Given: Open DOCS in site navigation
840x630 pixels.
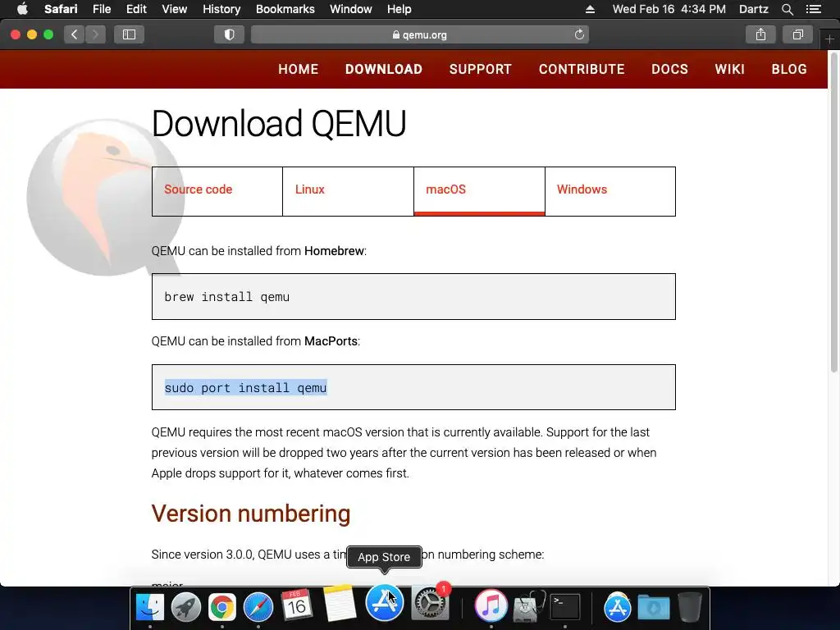Looking at the screenshot, I should pyautogui.click(x=669, y=69).
